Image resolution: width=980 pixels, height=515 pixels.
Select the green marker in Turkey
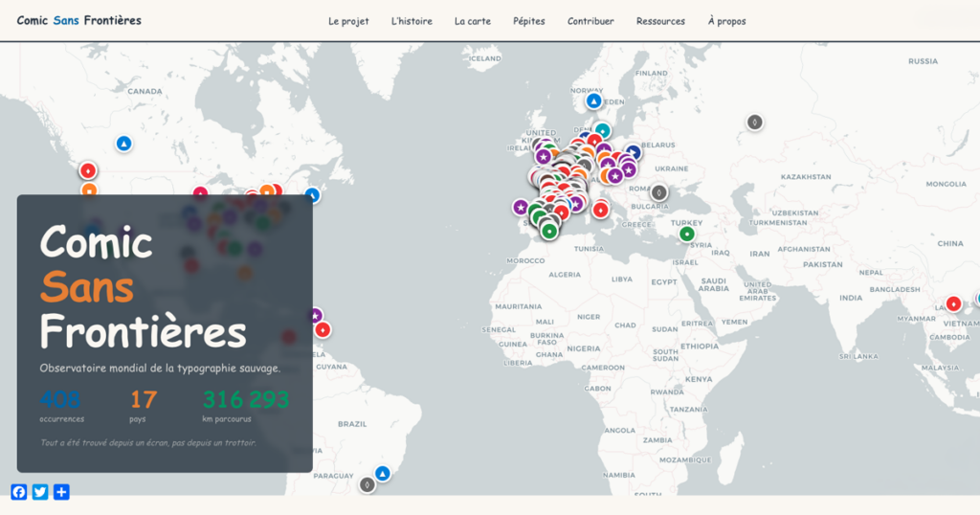coord(686,234)
